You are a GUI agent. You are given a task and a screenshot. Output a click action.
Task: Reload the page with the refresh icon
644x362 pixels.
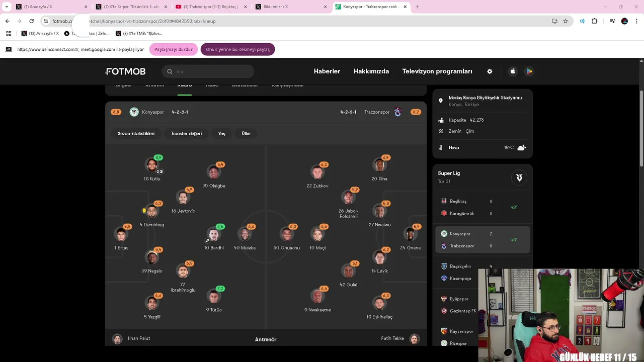click(31, 21)
